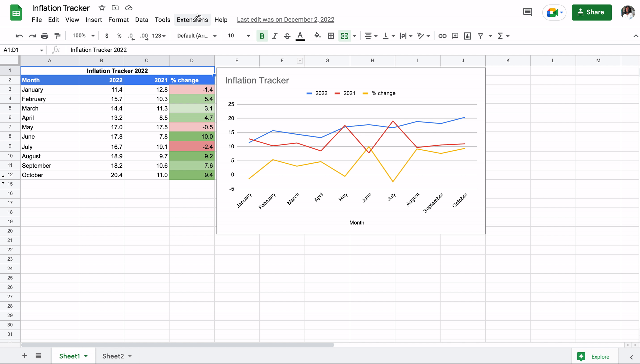Expand the zoom 100% dropdown

tap(83, 36)
